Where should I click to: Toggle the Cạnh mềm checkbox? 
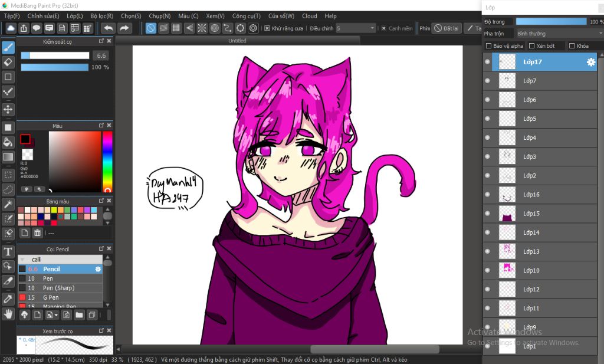pos(383,28)
